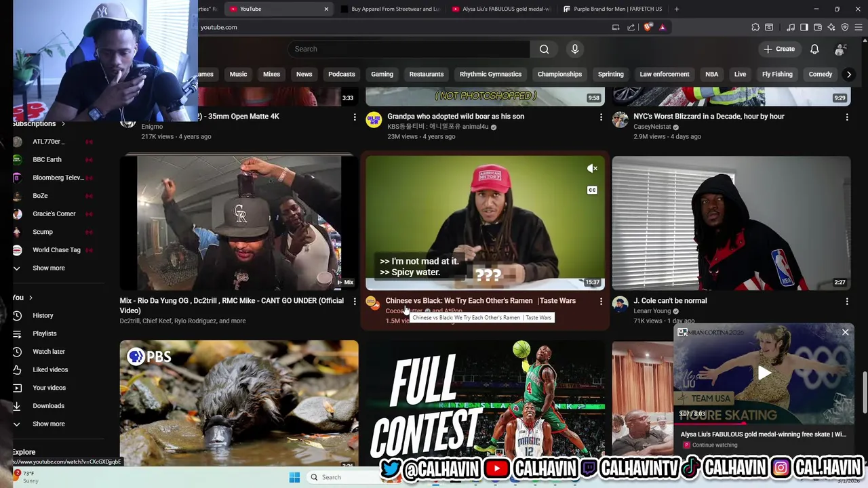Switch to the Alysa Liu browser tab
868x488 pixels.
(x=500, y=9)
